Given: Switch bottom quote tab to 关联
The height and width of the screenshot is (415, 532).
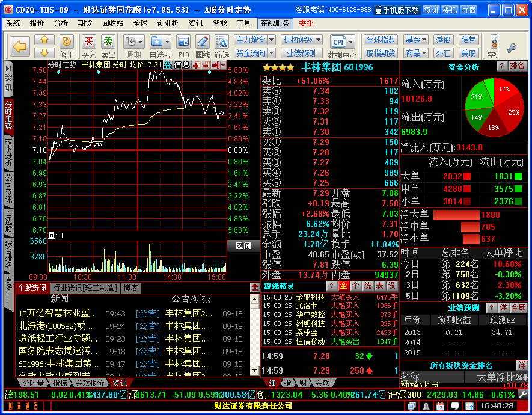Looking at the screenshot, I should (322, 383).
